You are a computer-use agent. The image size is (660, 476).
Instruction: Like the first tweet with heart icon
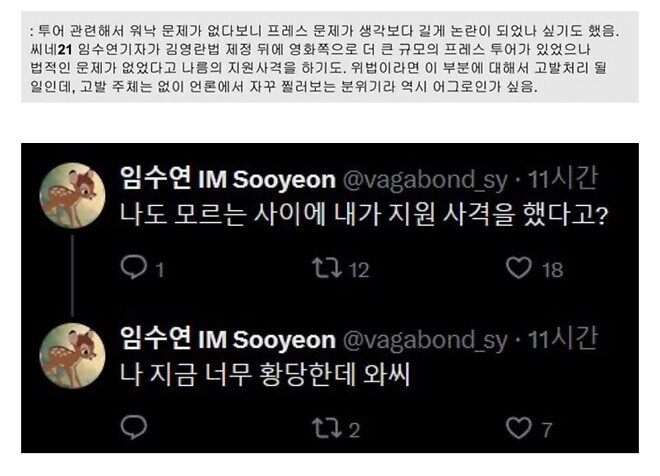pos(519,268)
